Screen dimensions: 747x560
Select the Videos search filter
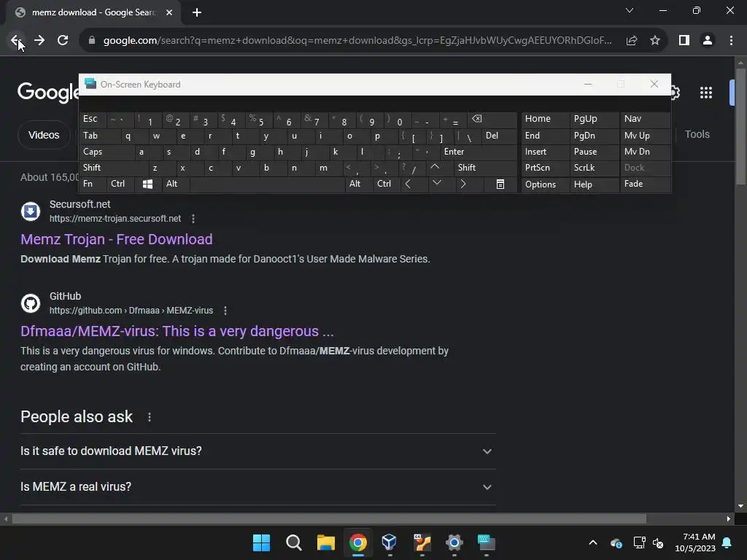coord(44,135)
